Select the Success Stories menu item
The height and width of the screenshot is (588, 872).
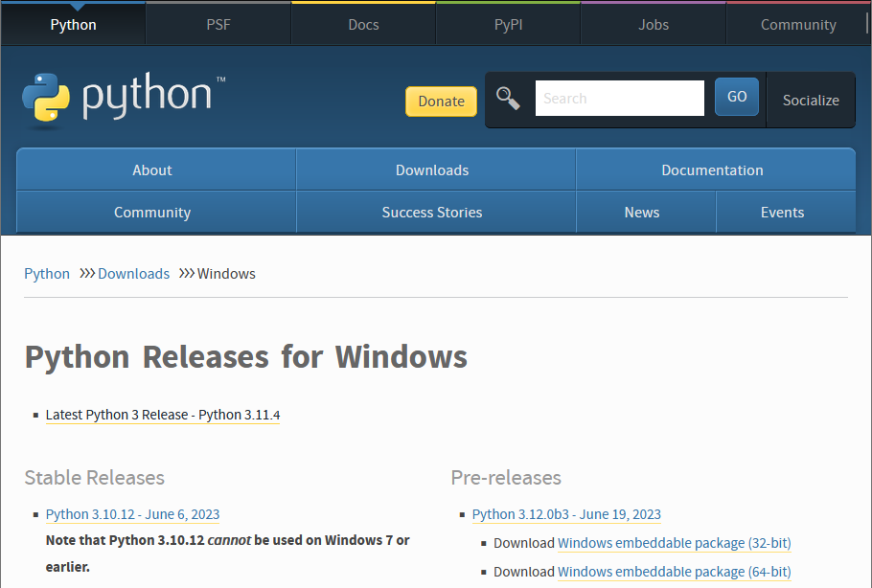tap(432, 213)
